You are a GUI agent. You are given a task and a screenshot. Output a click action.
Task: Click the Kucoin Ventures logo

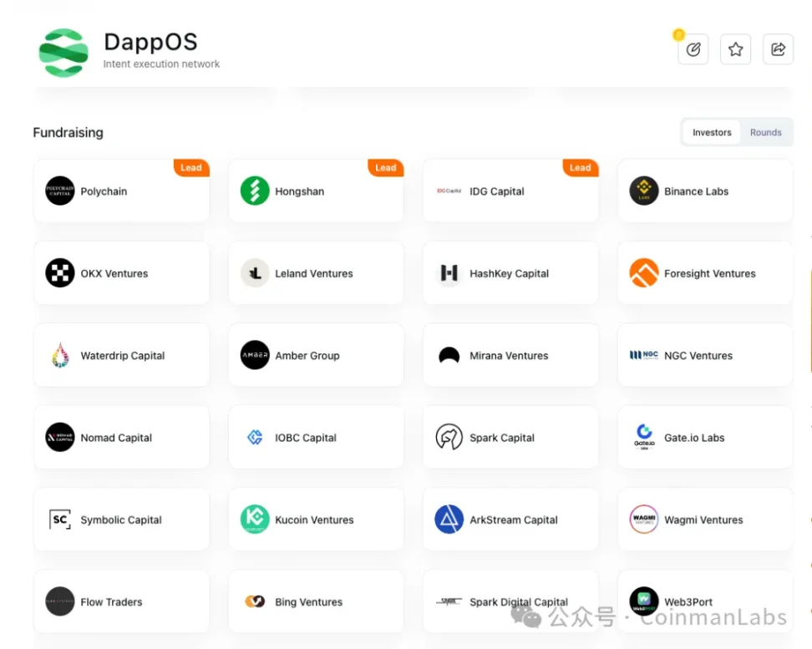tap(255, 520)
